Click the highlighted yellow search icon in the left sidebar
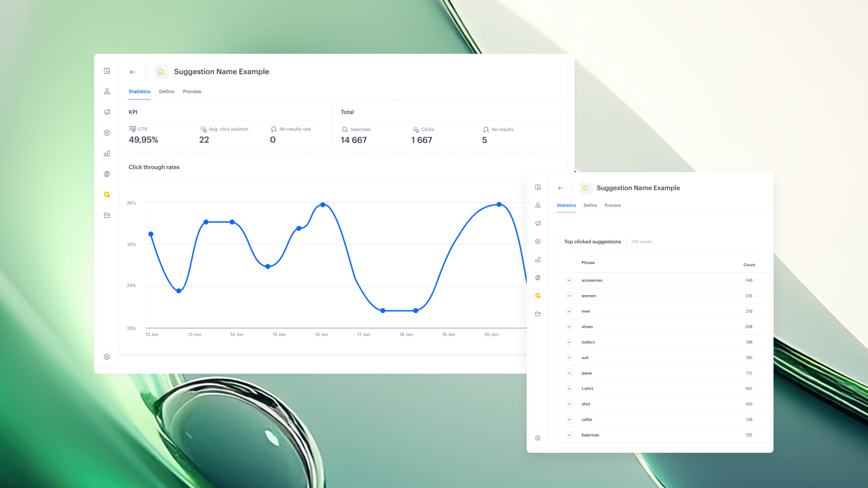 click(107, 195)
